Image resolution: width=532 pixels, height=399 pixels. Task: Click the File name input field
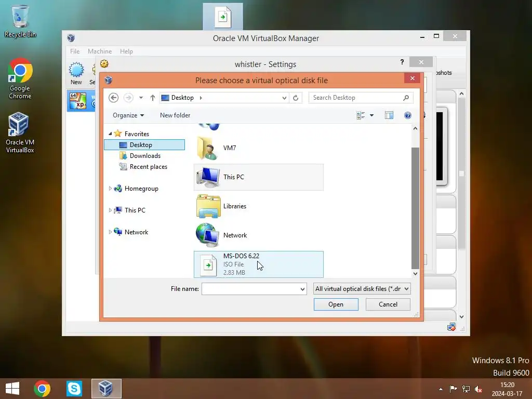point(250,289)
